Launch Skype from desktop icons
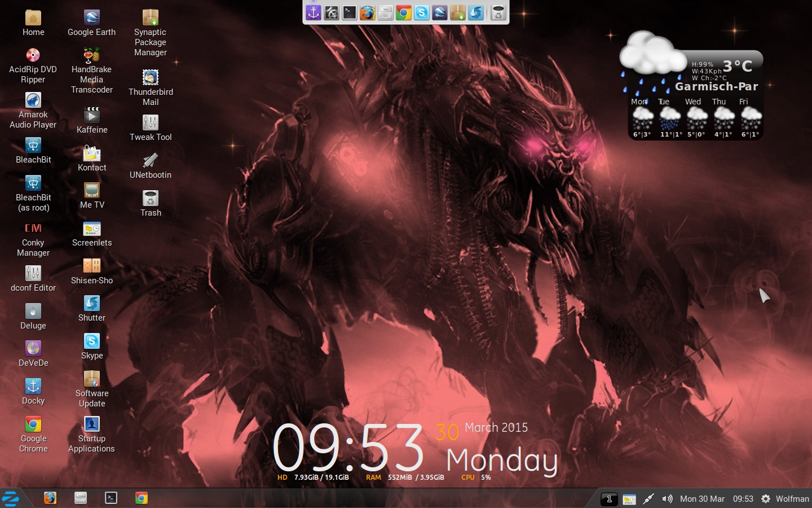 pyautogui.click(x=92, y=346)
